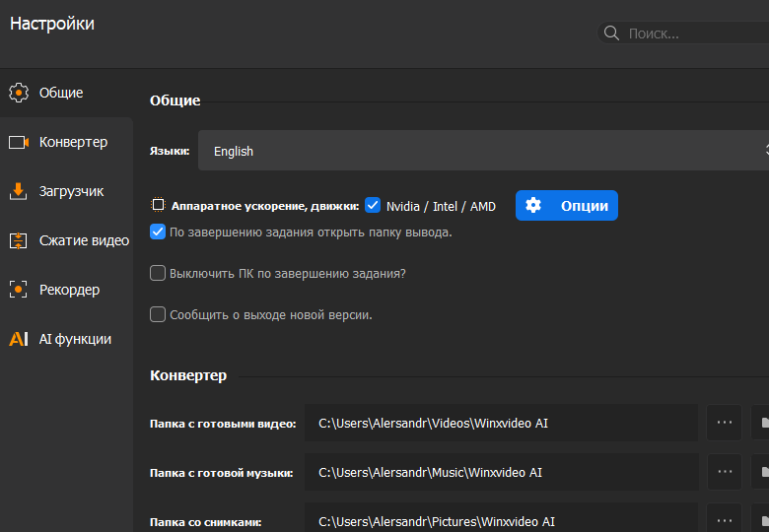Screen dimensions: 769x532
Task: Click the folder icon for the video output path
Action: 761,423
